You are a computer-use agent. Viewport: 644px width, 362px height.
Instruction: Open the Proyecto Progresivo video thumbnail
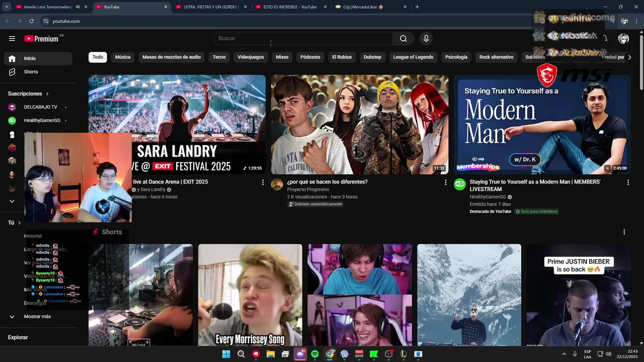[360, 125]
